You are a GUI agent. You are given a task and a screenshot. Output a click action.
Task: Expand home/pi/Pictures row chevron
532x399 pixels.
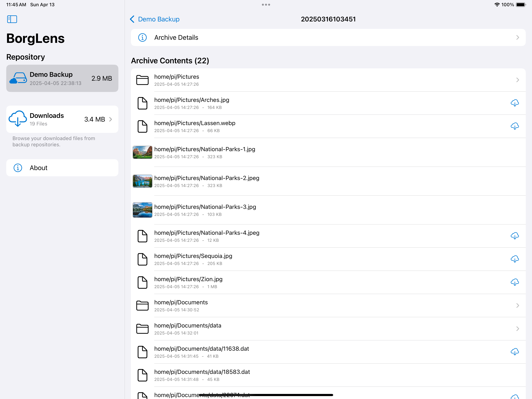518,80
